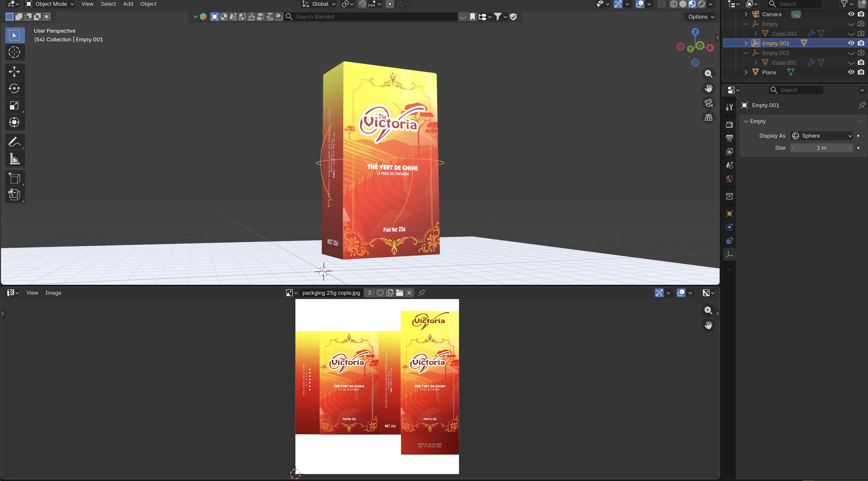868x481 pixels.
Task: Open the Output properties tab
Action: [729, 138]
